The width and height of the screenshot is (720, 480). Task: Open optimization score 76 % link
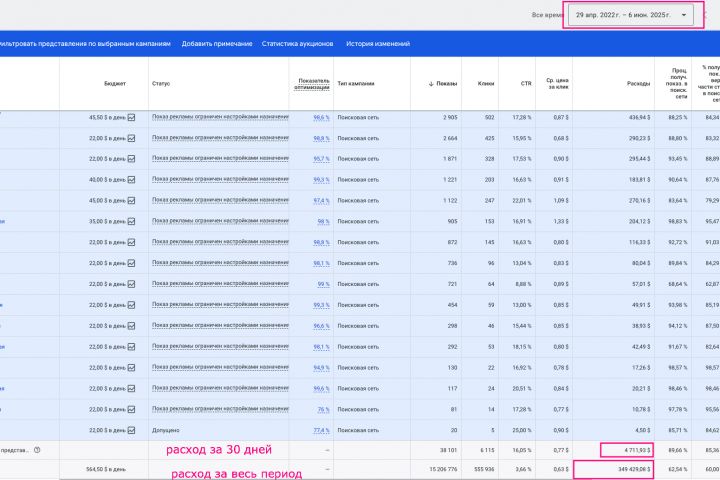tap(323, 409)
